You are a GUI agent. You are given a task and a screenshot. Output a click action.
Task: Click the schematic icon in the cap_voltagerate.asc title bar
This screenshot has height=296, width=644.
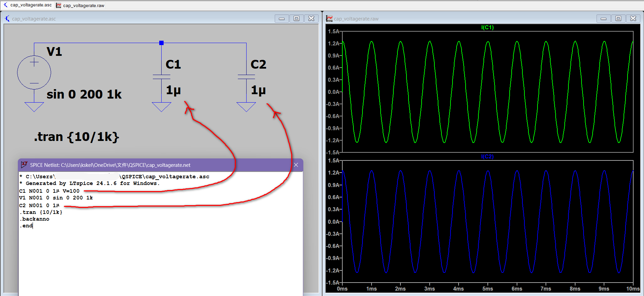[x=7, y=18]
